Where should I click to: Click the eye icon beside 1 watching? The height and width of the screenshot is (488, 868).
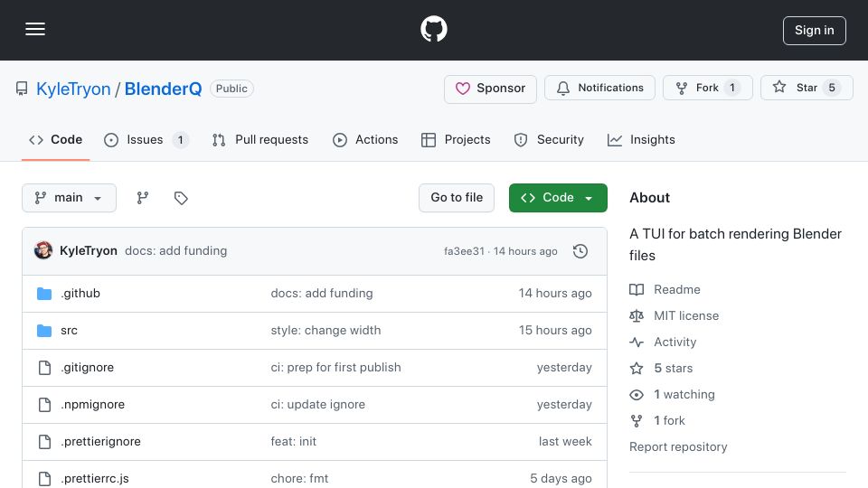point(637,395)
